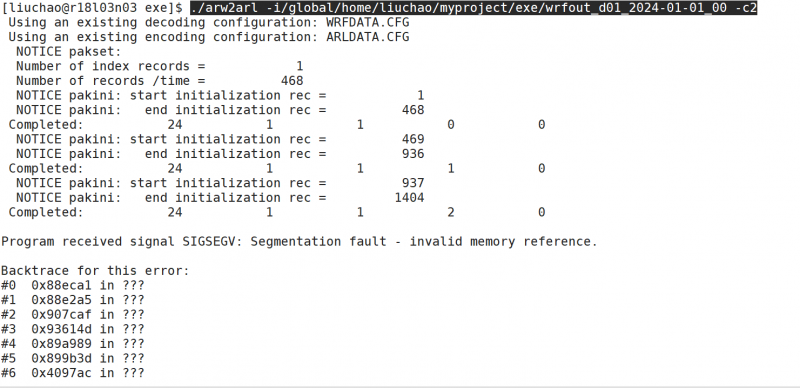Click backtrace frame #6 0x4097ac
Viewport: 800px width, 388px height.
[x=72, y=373]
